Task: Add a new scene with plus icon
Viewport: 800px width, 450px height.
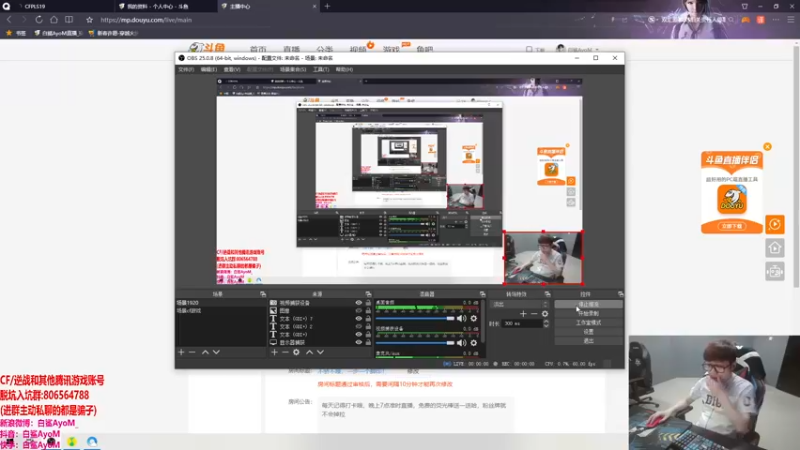Action: point(181,352)
